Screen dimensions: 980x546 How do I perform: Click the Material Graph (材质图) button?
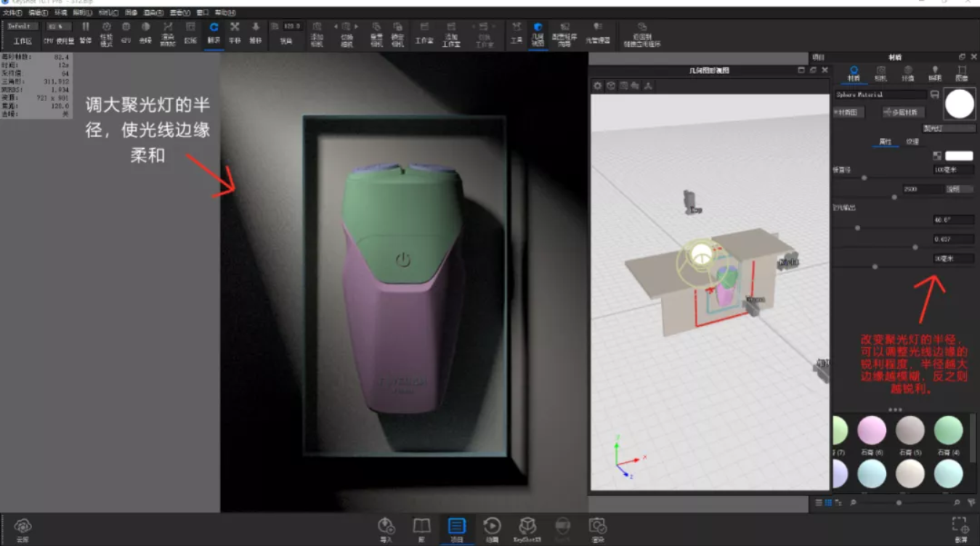coord(848,112)
